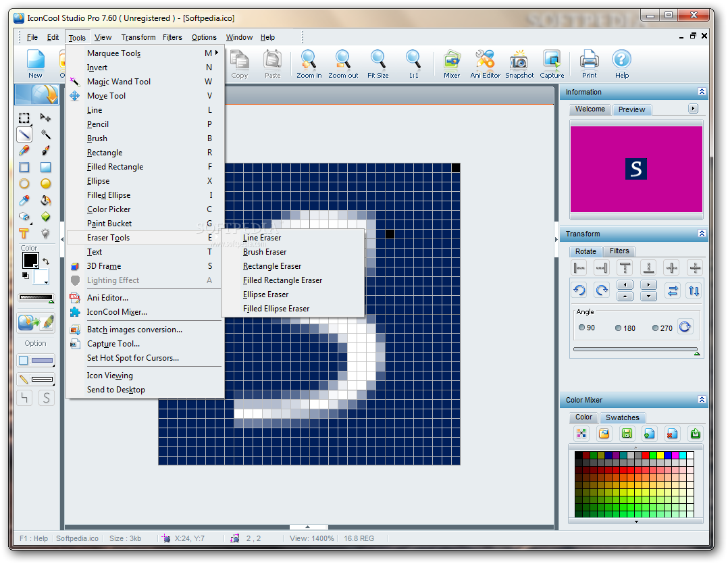Select the magic wand tool in toolbox

point(45,134)
